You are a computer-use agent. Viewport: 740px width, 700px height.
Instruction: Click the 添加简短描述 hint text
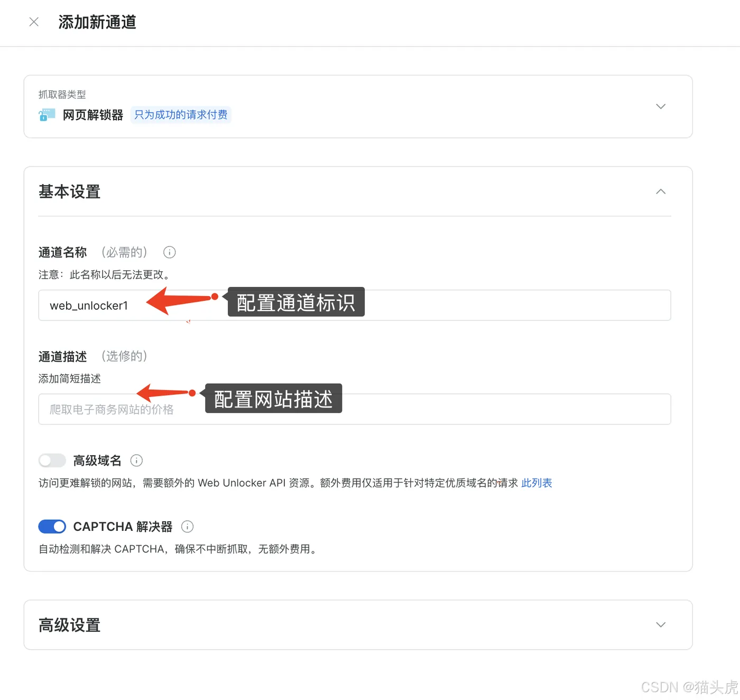(69, 379)
